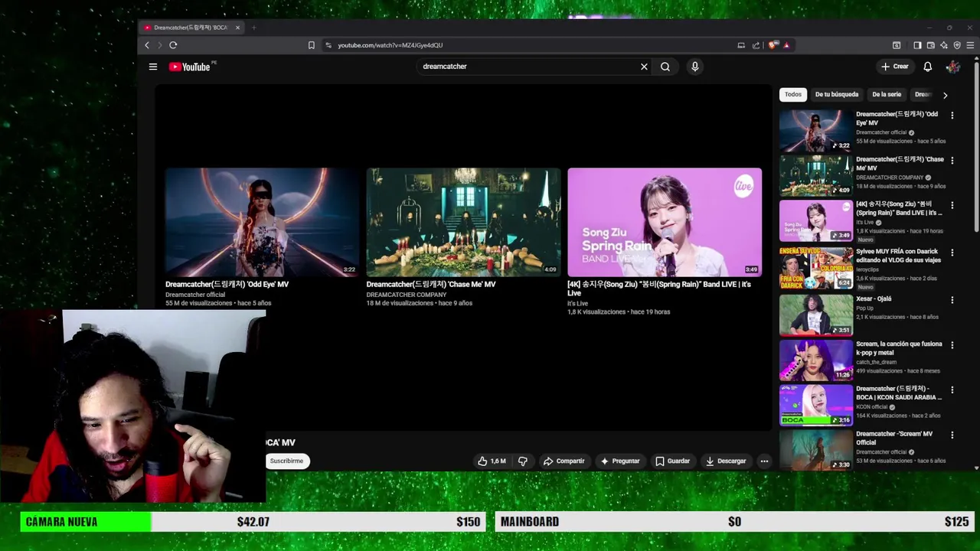Select the Todos filter chip
This screenshot has width=980, height=551.
[x=793, y=94]
